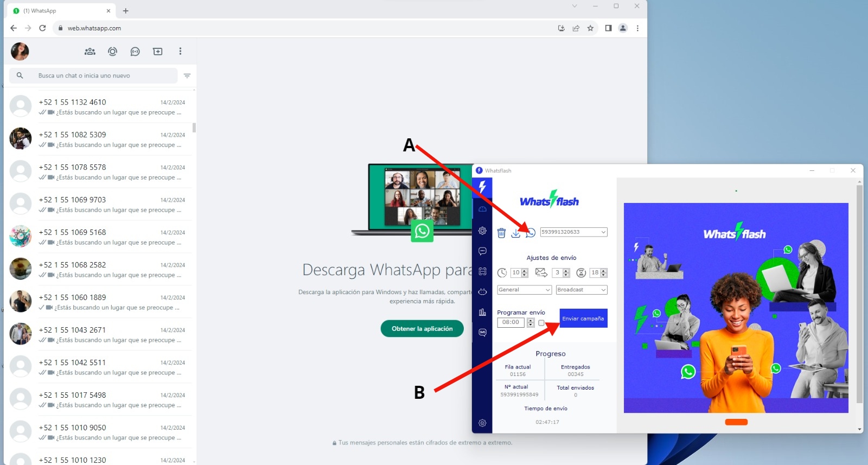Open Chrome three-dot menu

[x=637, y=28]
